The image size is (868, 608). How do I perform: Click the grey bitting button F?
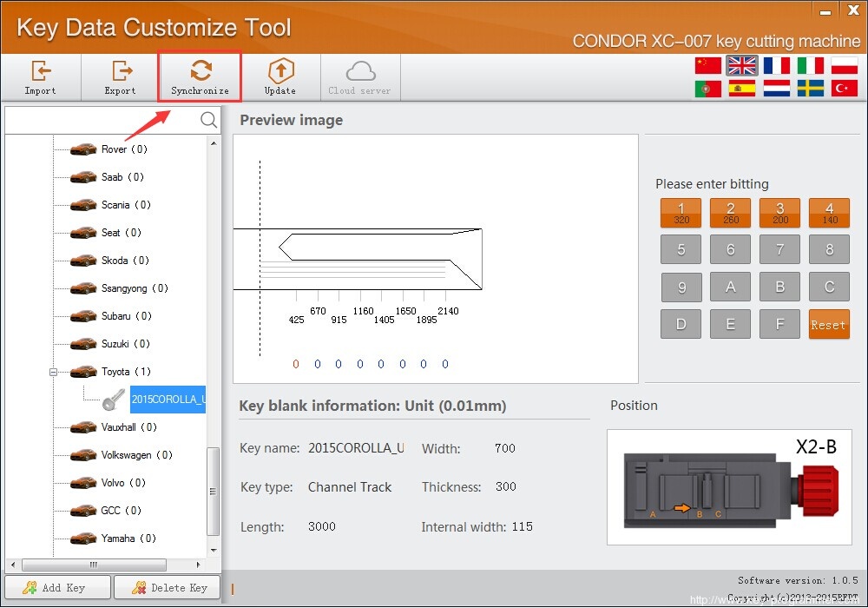[x=780, y=324]
